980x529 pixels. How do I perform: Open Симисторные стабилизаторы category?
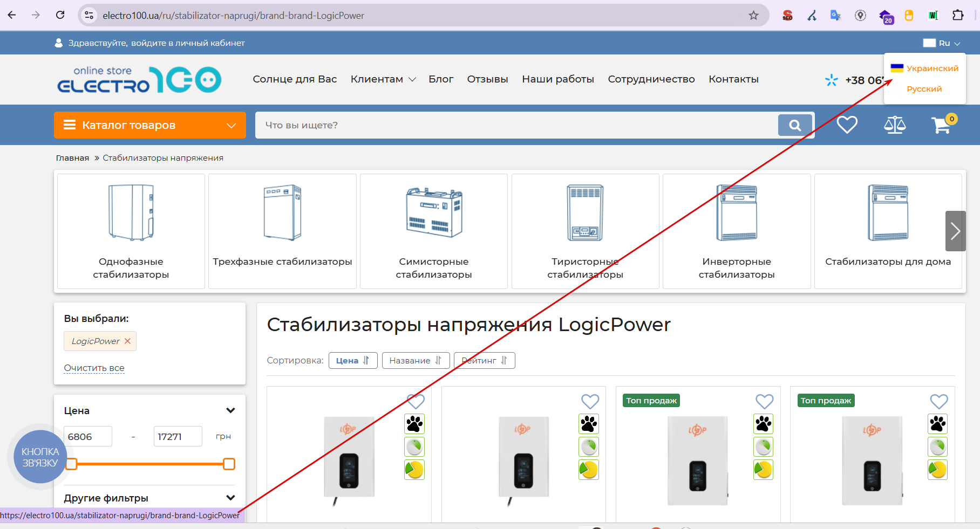point(434,231)
